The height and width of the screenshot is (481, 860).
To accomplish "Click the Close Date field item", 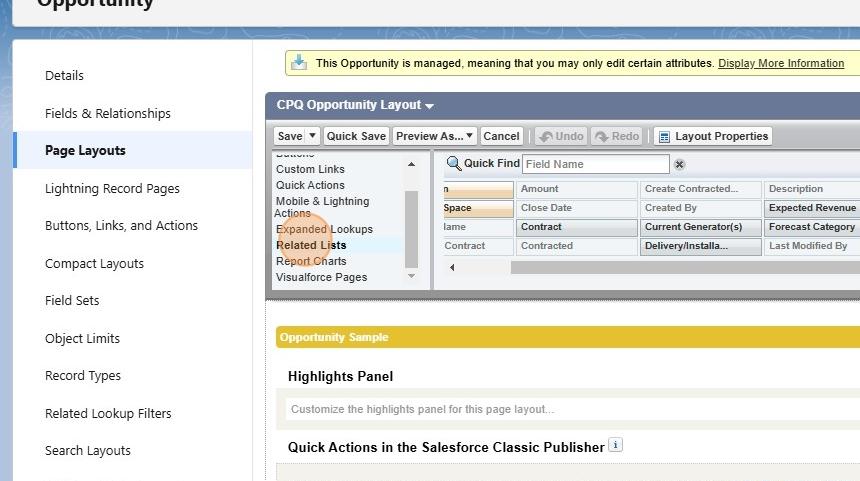I will [x=576, y=208].
